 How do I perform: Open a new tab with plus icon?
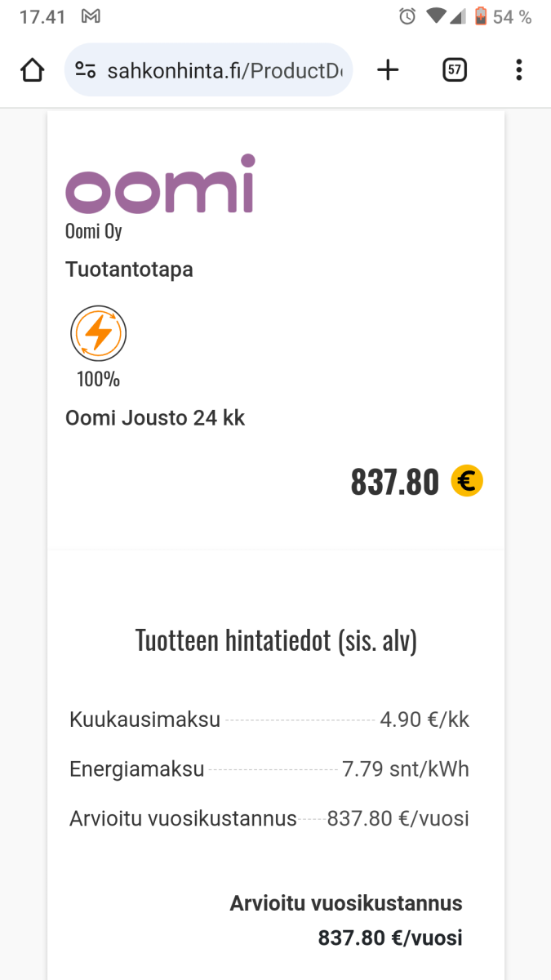pos(388,70)
